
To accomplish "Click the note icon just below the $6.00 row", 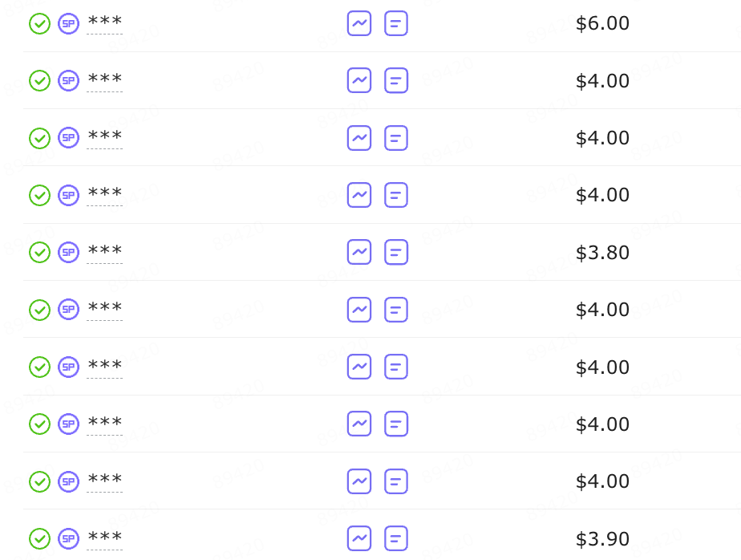I will coord(396,80).
